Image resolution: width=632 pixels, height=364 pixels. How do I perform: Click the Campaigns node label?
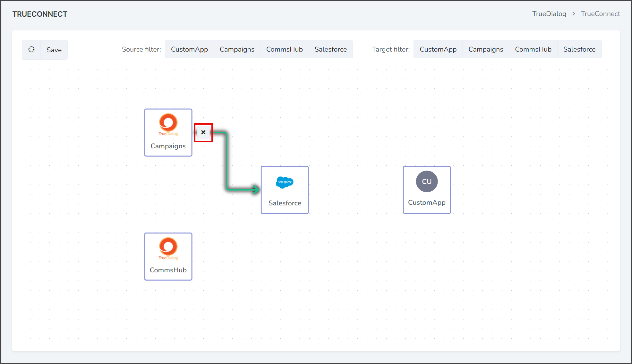click(168, 146)
